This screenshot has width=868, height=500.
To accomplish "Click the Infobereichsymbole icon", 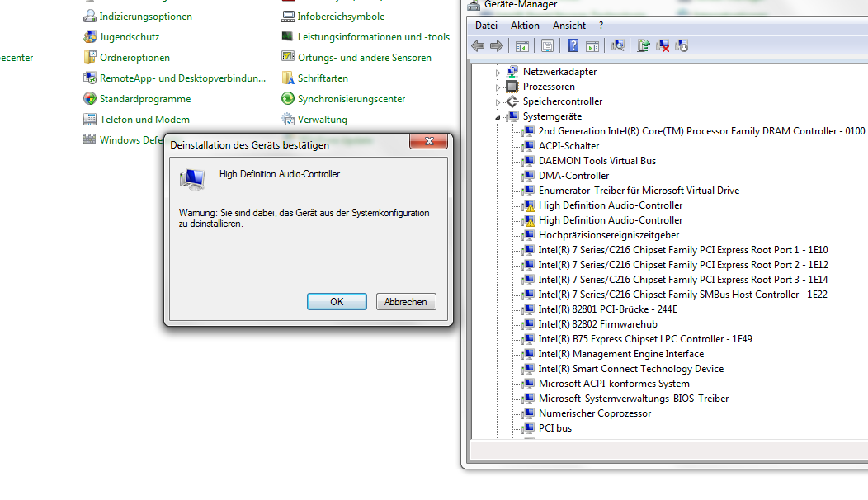I will click(288, 17).
